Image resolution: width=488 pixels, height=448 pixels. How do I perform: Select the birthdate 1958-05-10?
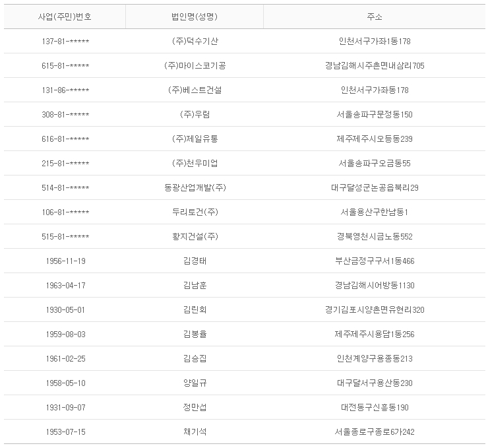tap(65, 383)
